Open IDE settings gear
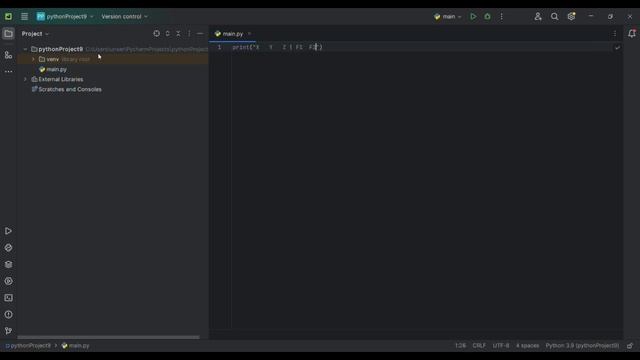The height and width of the screenshot is (360, 640). tap(571, 17)
